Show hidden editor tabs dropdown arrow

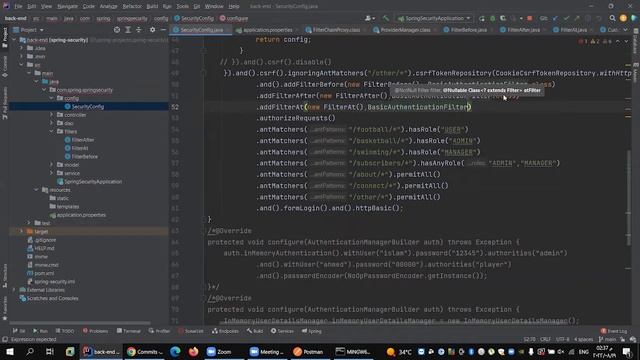coord(625,30)
